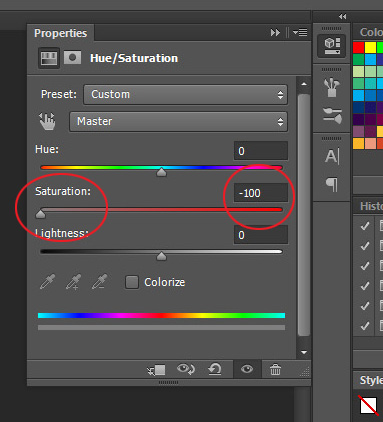Open the Properties panel flyout menu

point(300,33)
